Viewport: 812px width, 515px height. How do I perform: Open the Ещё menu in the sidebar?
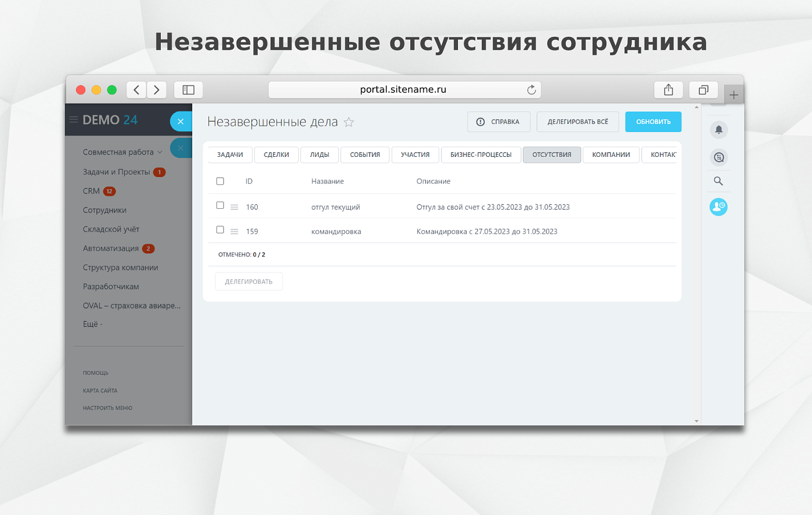click(x=90, y=323)
